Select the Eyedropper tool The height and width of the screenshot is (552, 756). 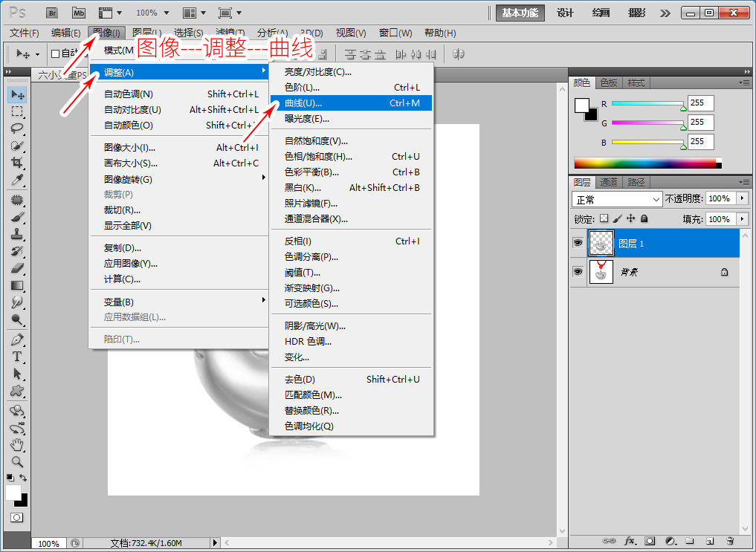(17, 179)
